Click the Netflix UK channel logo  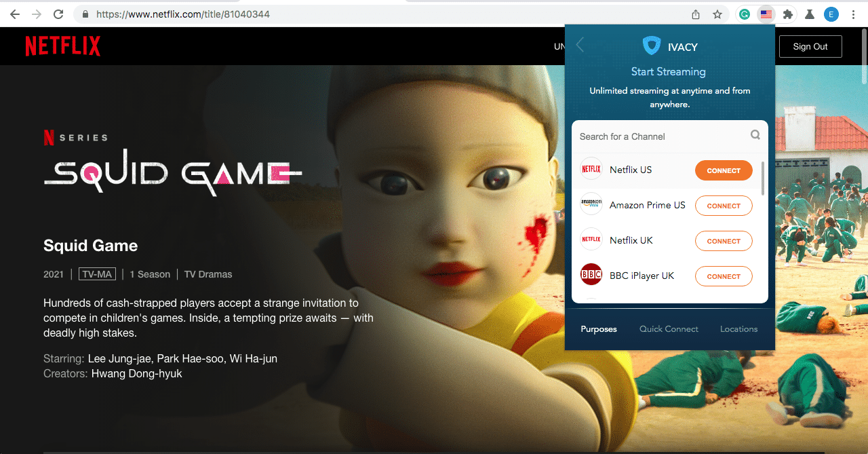coord(591,240)
